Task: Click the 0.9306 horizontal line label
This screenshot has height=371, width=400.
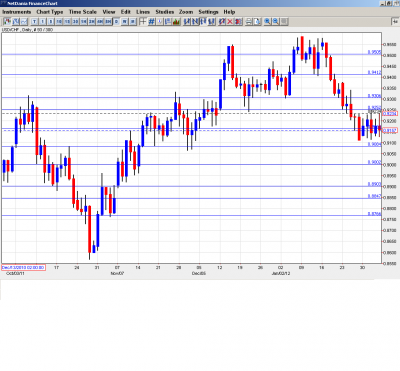Action: (x=374, y=96)
